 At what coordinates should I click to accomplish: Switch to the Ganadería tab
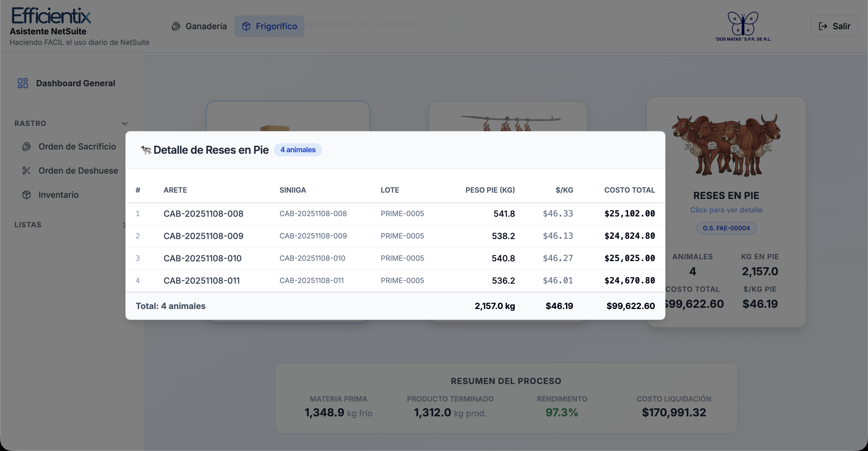199,26
